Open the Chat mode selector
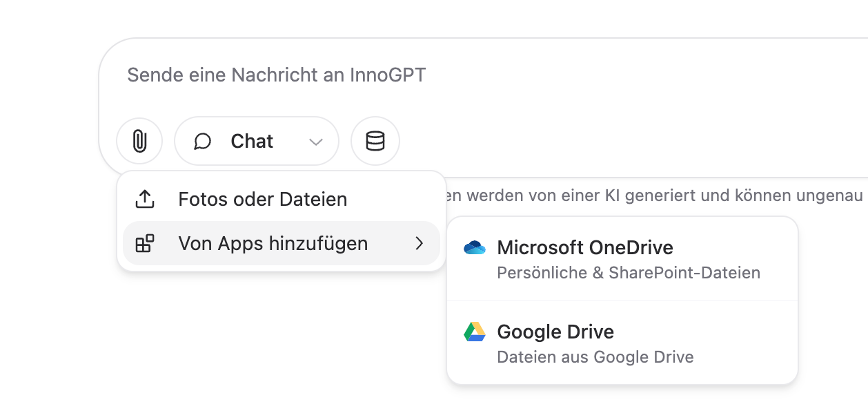The height and width of the screenshot is (420, 868). pyautogui.click(x=257, y=141)
